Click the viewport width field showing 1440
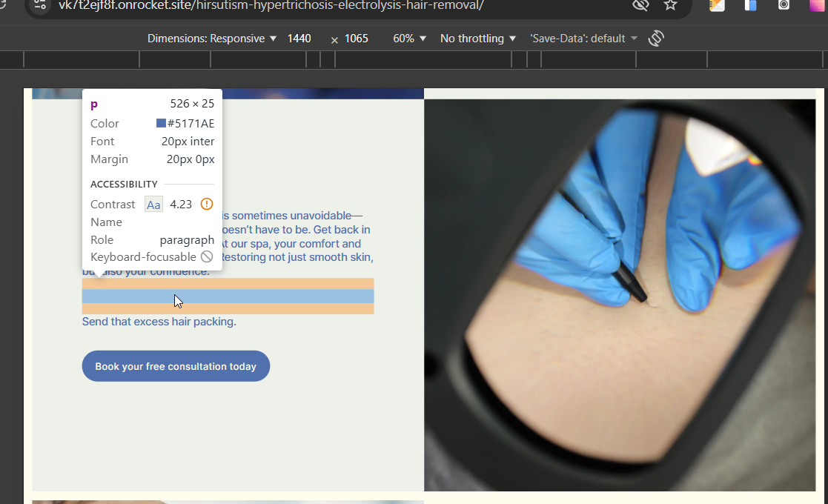 click(x=299, y=39)
